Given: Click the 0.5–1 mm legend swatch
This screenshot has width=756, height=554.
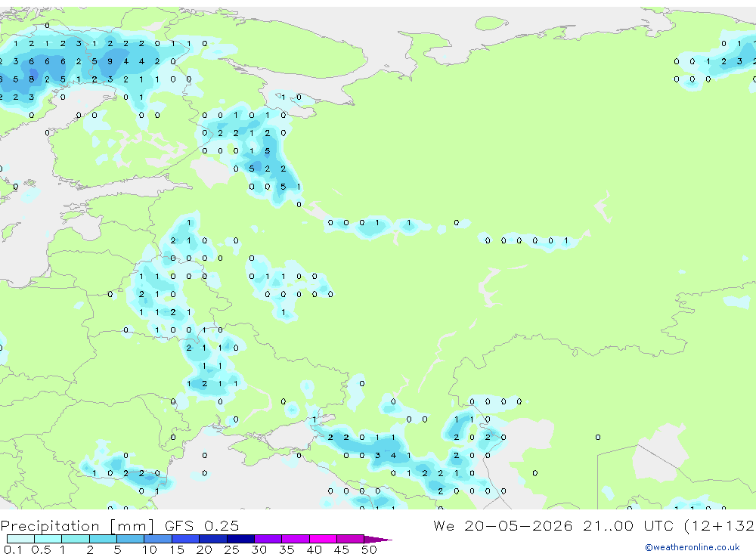Looking at the screenshot, I should (x=48, y=539).
